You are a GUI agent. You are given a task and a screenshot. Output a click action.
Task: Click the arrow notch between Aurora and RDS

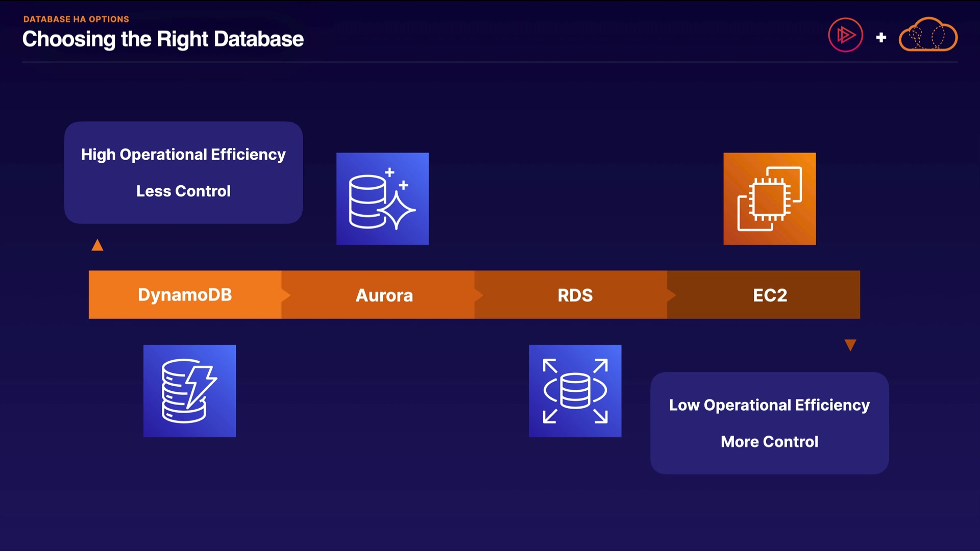click(x=479, y=295)
